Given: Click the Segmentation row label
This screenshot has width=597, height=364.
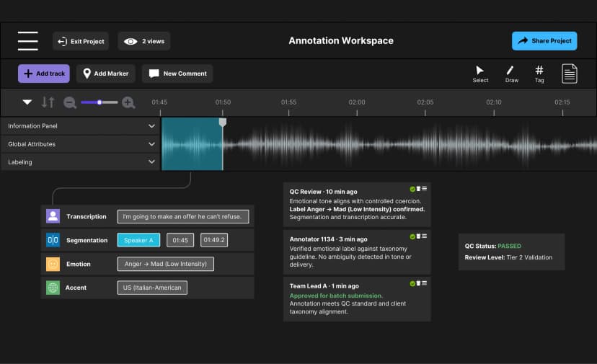Looking at the screenshot, I should pos(87,240).
